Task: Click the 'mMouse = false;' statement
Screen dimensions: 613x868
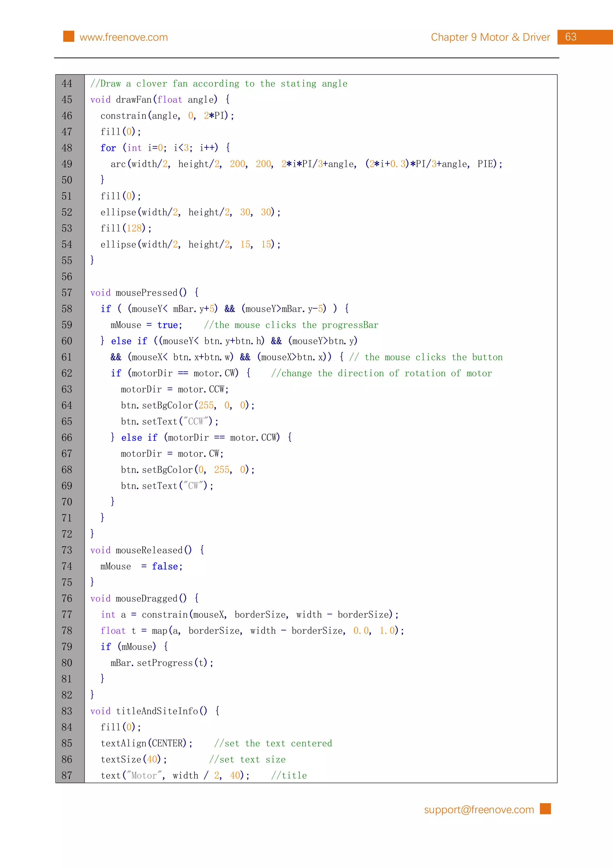Action: (142, 566)
